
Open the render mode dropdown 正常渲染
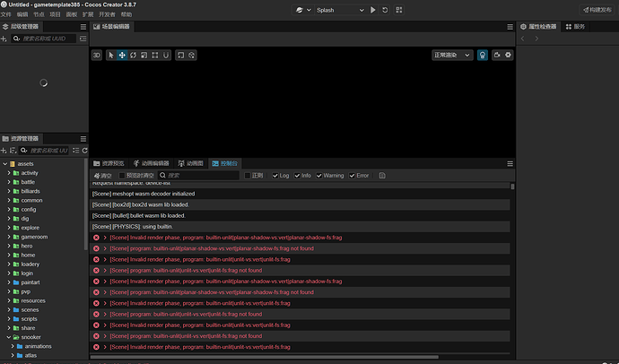pyautogui.click(x=452, y=56)
